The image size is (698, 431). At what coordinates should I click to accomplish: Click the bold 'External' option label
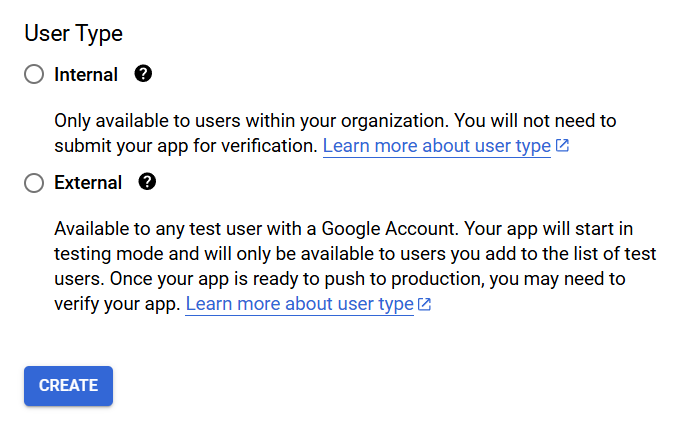click(x=88, y=183)
